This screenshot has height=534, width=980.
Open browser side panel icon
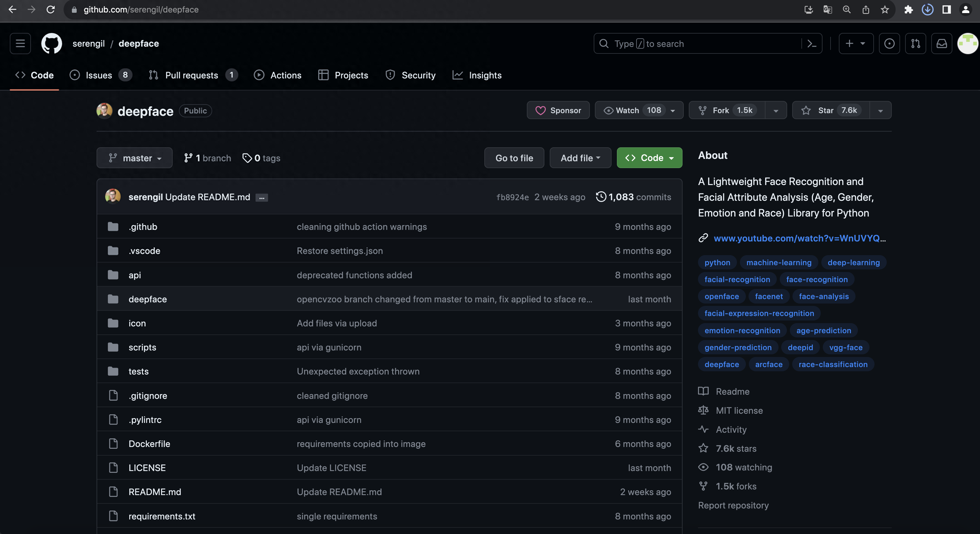tap(946, 10)
